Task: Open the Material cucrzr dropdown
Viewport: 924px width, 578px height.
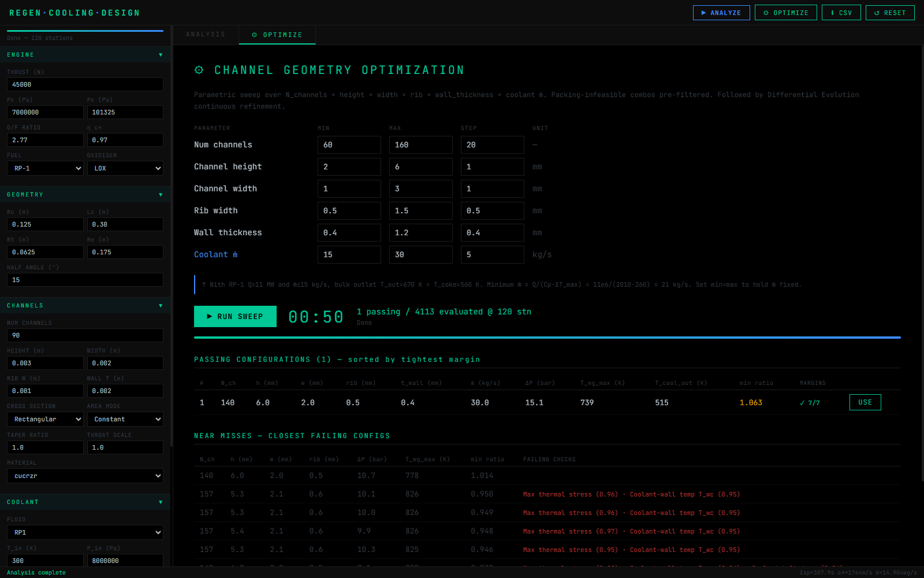Action: pos(85,476)
